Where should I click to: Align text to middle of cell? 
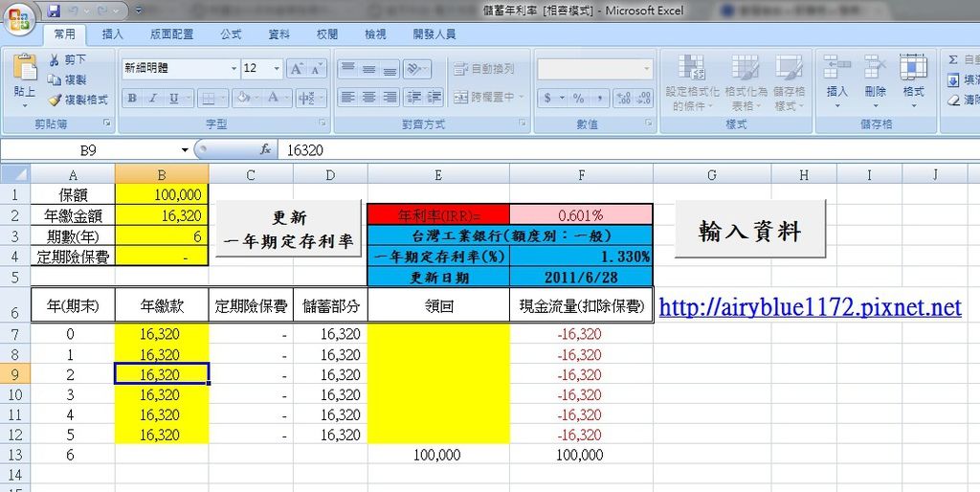tap(368, 69)
